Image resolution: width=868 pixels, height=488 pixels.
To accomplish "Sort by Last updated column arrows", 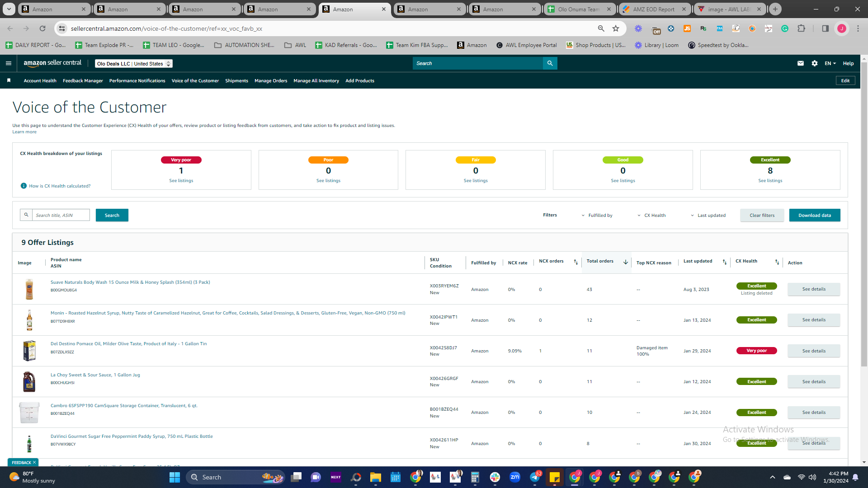I will click(725, 262).
